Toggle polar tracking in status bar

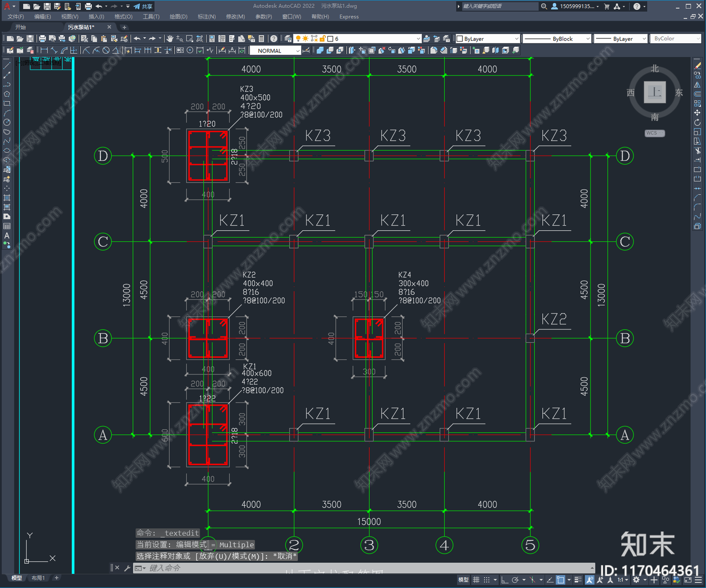point(515,580)
